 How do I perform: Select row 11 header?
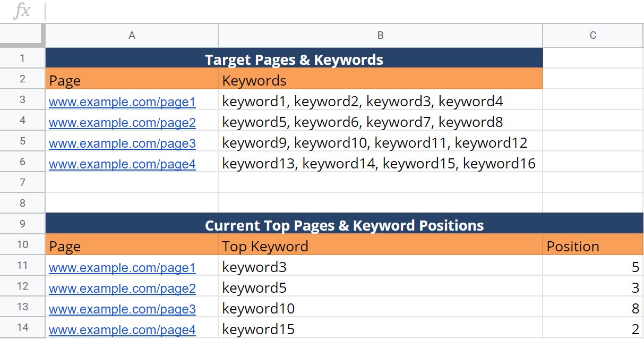coord(22,265)
